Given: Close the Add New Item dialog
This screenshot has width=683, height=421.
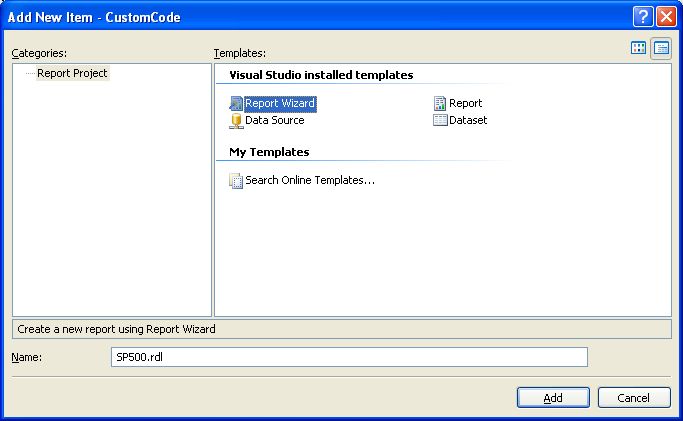Looking at the screenshot, I should point(666,17).
